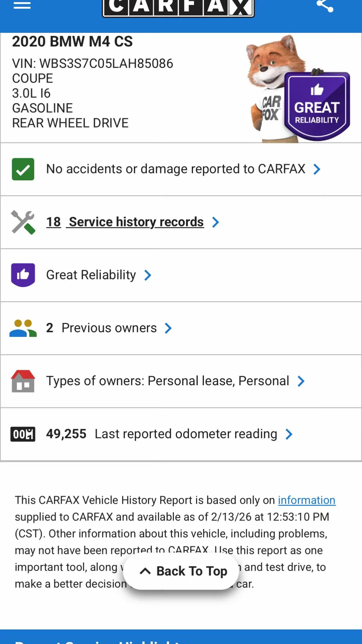The height and width of the screenshot is (644, 362).
Task: Expand the service history records chevron
Action: [x=215, y=222]
